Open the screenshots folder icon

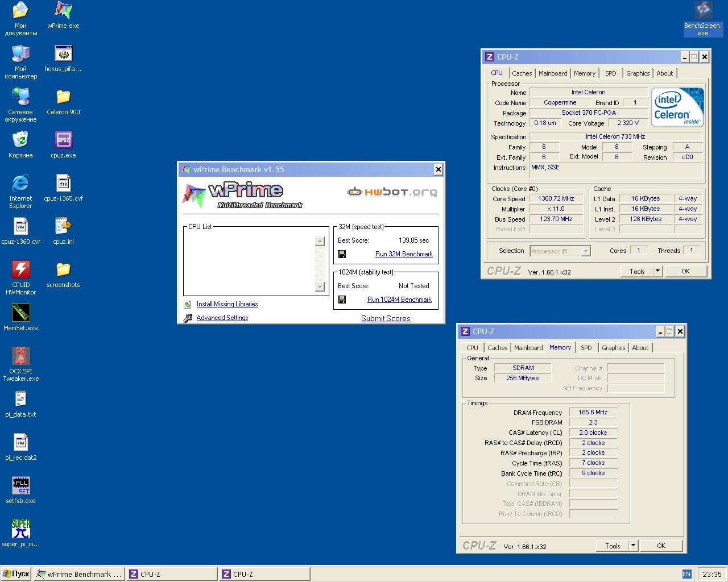pyautogui.click(x=63, y=275)
